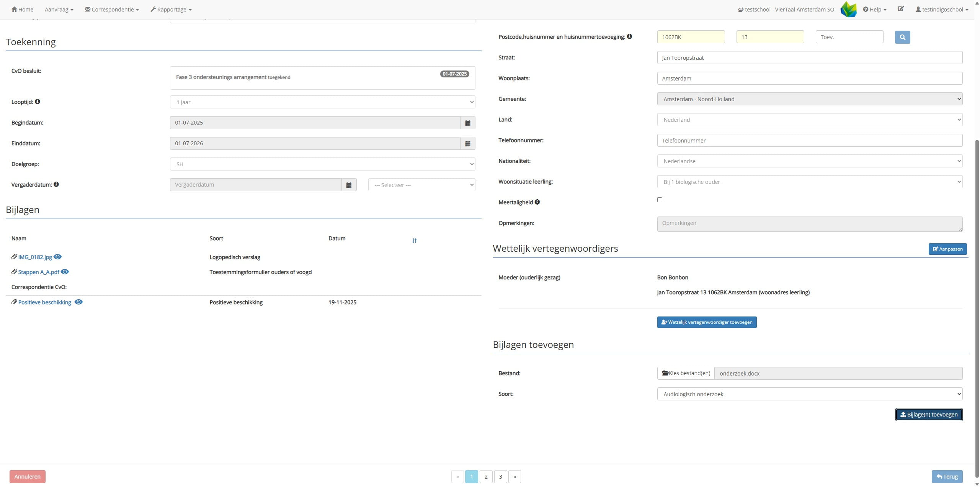The width and height of the screenshot is (980, 487).
Task: Open the Gemeente dropdown
Action: (810, 99)
